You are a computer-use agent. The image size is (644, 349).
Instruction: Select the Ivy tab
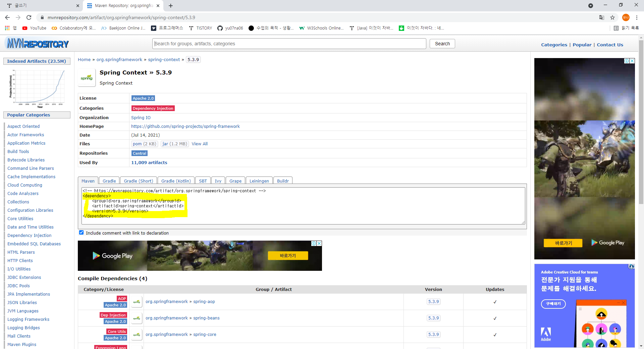(218, 181)
